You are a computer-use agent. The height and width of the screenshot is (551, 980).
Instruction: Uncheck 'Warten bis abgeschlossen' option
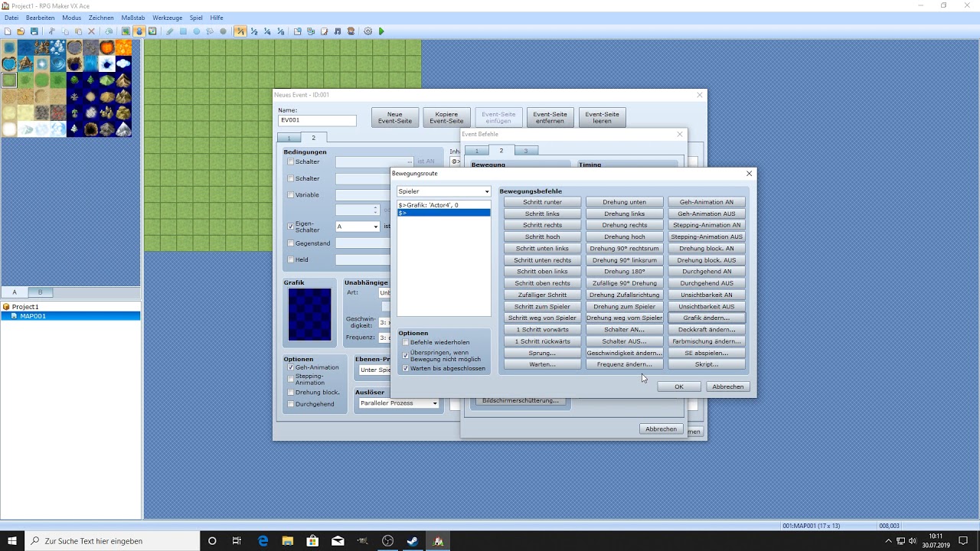tap(406, 368)
